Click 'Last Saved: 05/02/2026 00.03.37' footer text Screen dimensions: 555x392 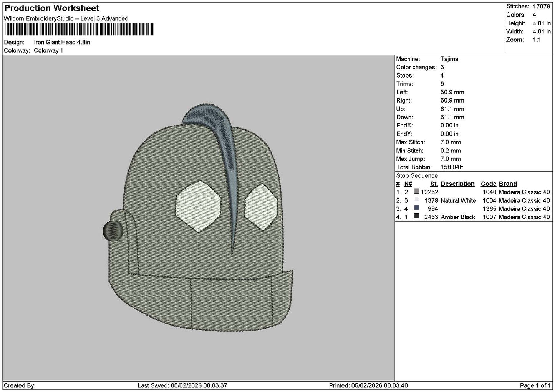(x=182, y=385)
